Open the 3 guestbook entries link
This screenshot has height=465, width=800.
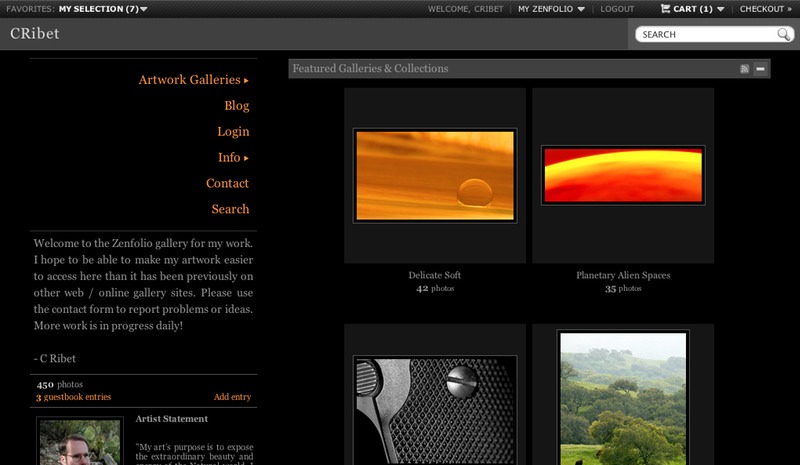tap(73, 397)
